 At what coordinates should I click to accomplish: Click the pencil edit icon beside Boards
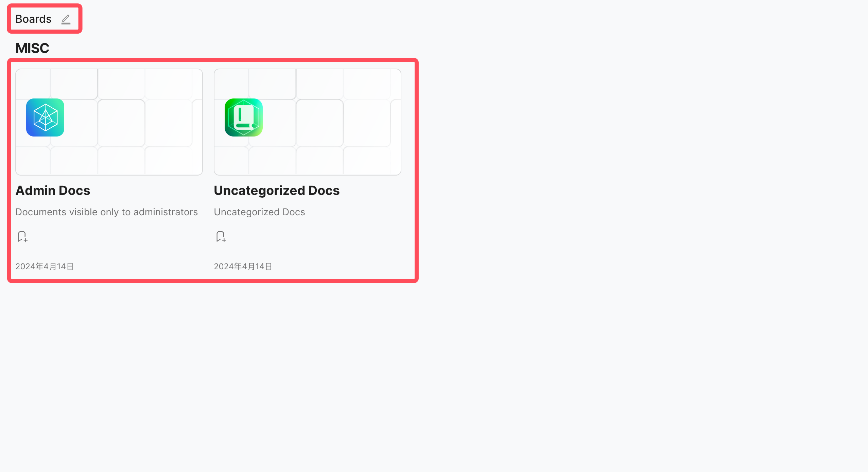(66, 19)
